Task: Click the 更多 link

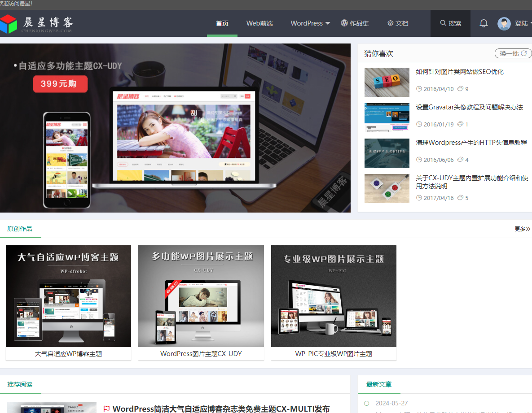Action: click(x=522, y=229)
